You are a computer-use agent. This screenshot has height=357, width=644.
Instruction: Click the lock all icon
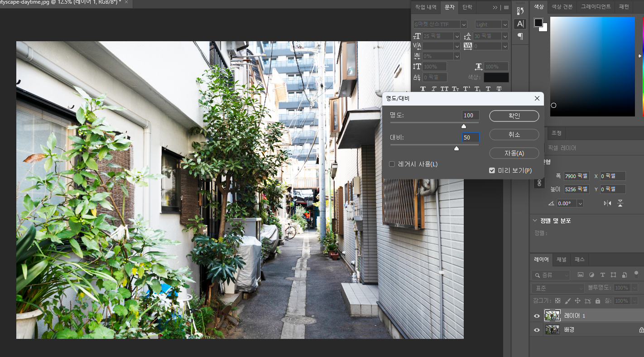(598, 301)
